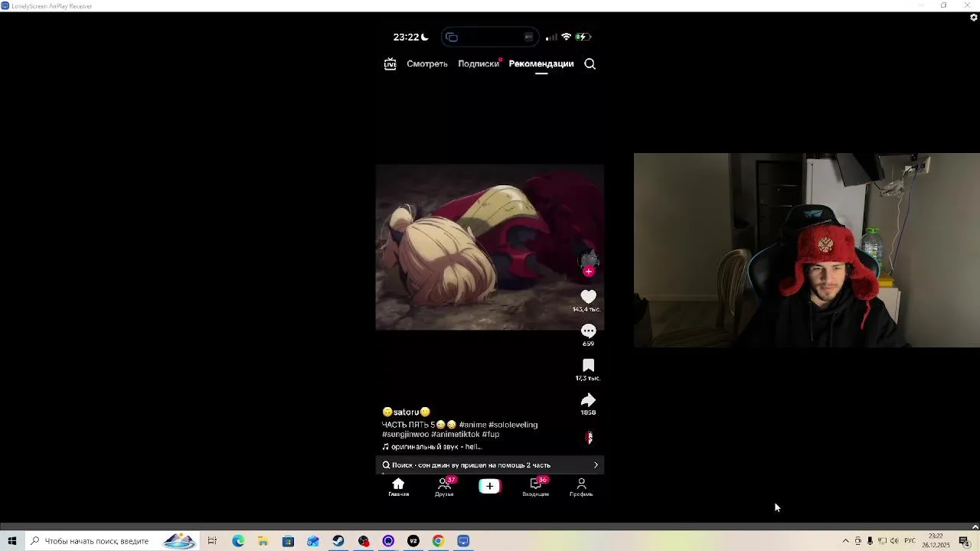Launch Google Chrome from the taskbar
Viewport: 980px width, 551px height.
(x=438, y=541)
